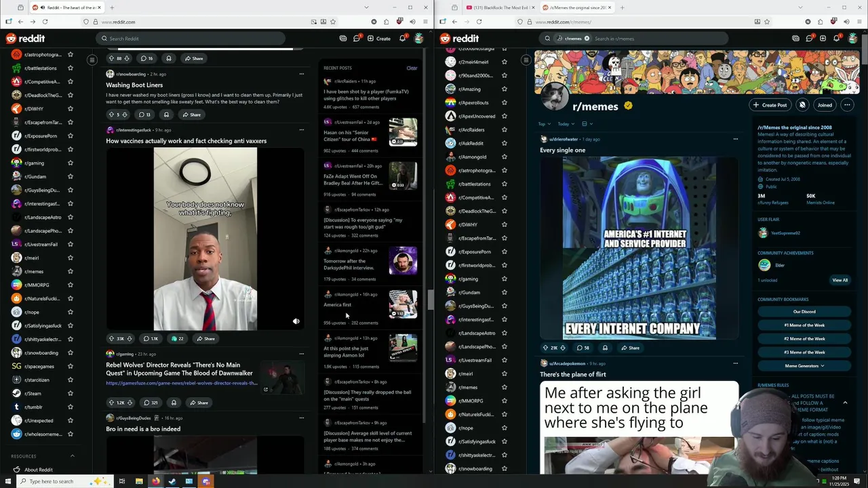Viewport: 868px width, 488px height.
Task: Downvote the Rebel Wolves gaming post
Action: (130, 403)
